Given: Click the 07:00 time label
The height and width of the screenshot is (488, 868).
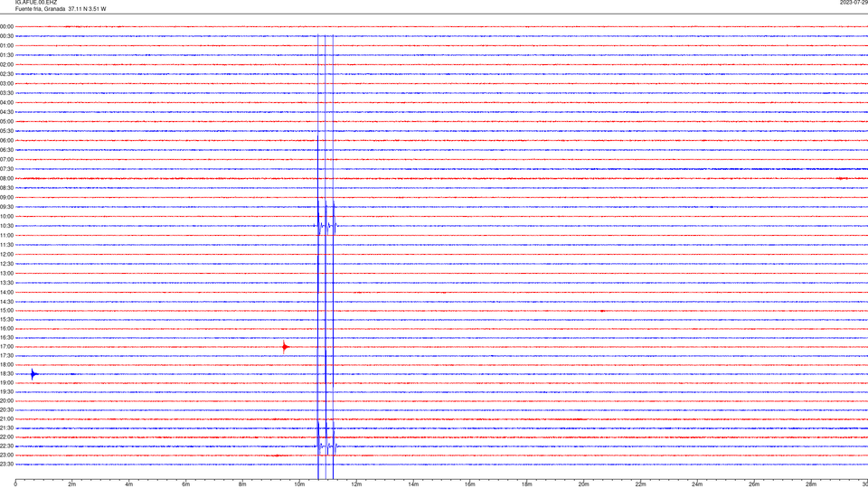Looking at the screenshot, I should pos(6,159).
